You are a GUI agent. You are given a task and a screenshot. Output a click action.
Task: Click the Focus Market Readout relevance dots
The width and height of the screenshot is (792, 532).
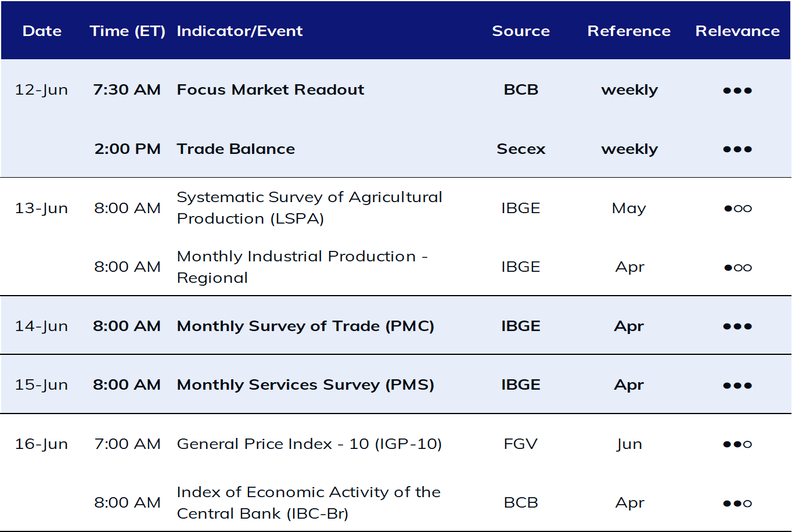coord(737,91)
